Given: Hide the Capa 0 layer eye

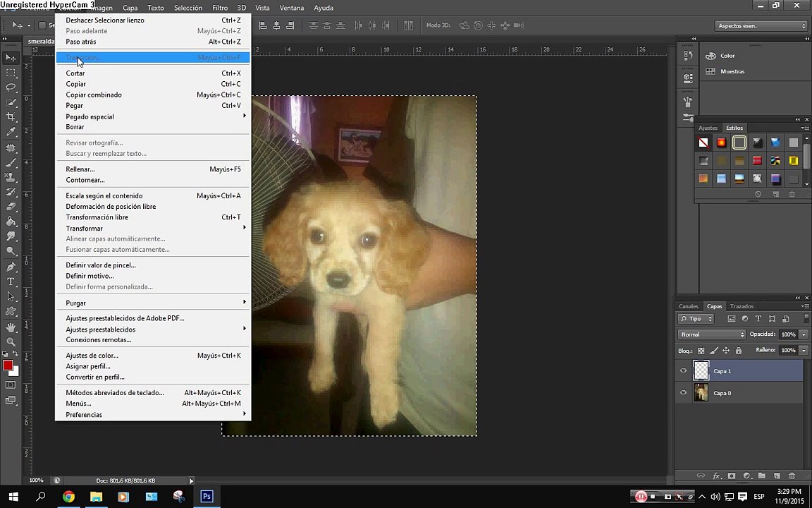Looking at the screenshot, I should (683, 393).
